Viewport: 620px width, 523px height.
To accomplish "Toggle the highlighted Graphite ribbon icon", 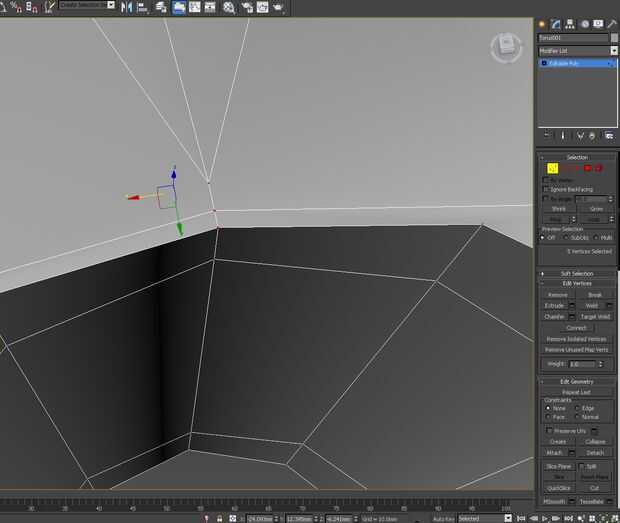I will point(179,7).
